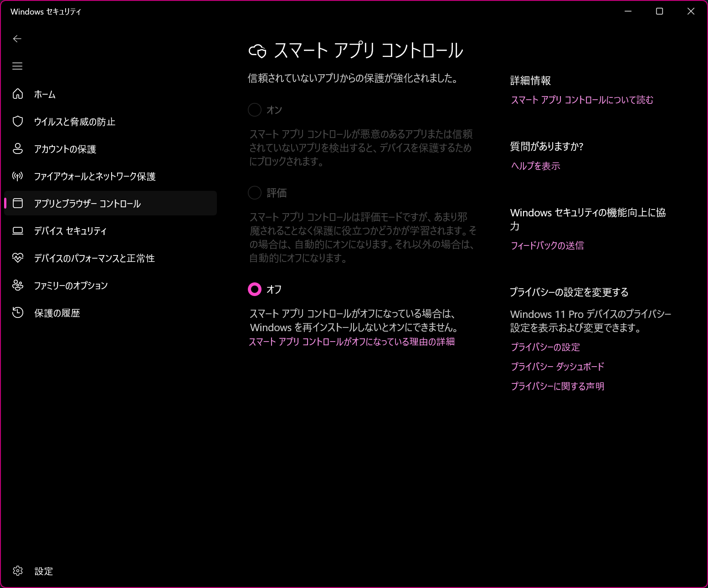Open the プライバシー ダッシュボード link
The image size is (708, 588).
[557, 367]
